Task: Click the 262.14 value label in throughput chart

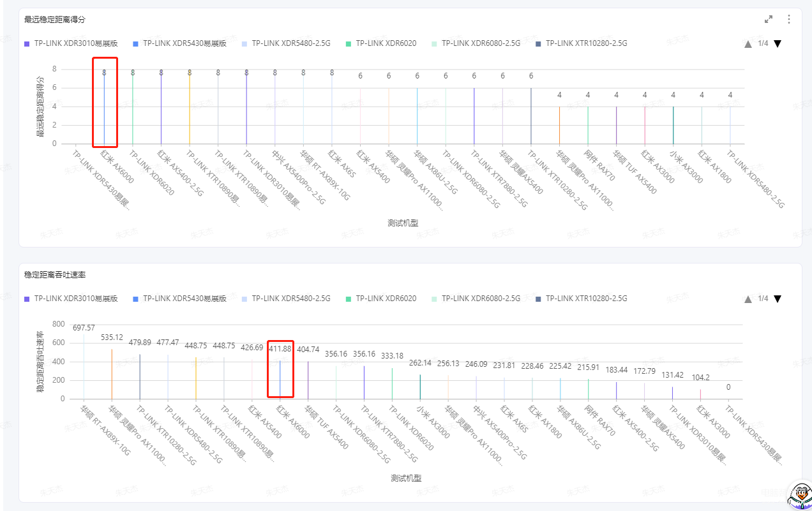Action: point(420,363)
